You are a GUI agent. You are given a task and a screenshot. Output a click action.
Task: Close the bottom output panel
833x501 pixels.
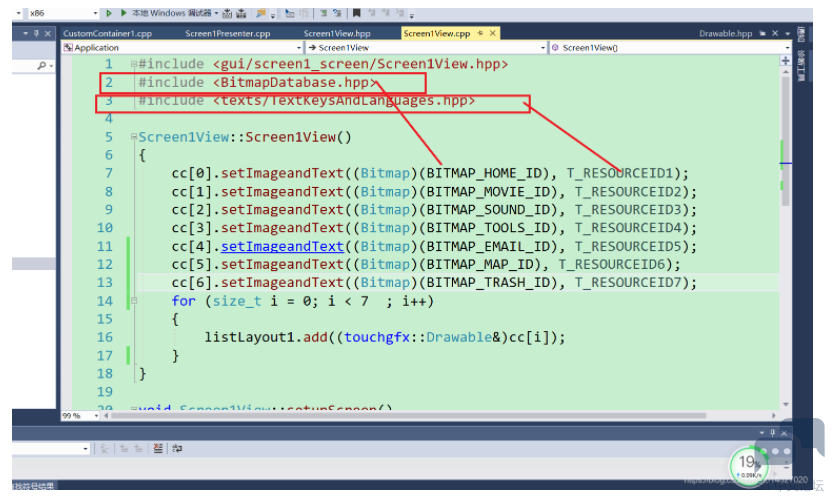(784, 432)
